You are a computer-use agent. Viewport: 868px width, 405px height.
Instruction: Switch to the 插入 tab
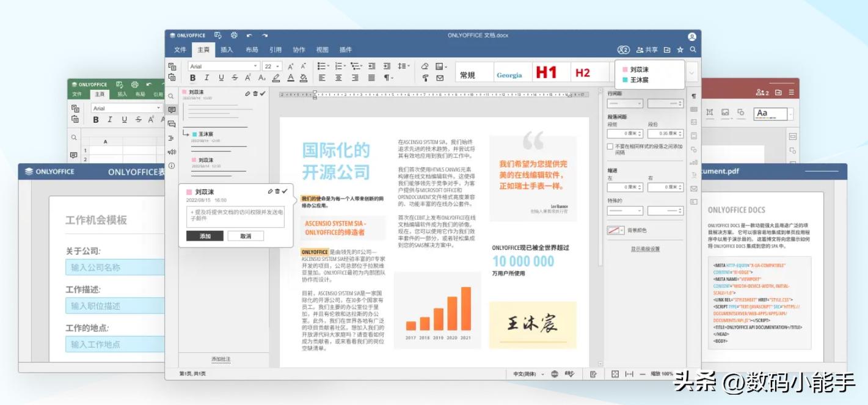[227, 50]
